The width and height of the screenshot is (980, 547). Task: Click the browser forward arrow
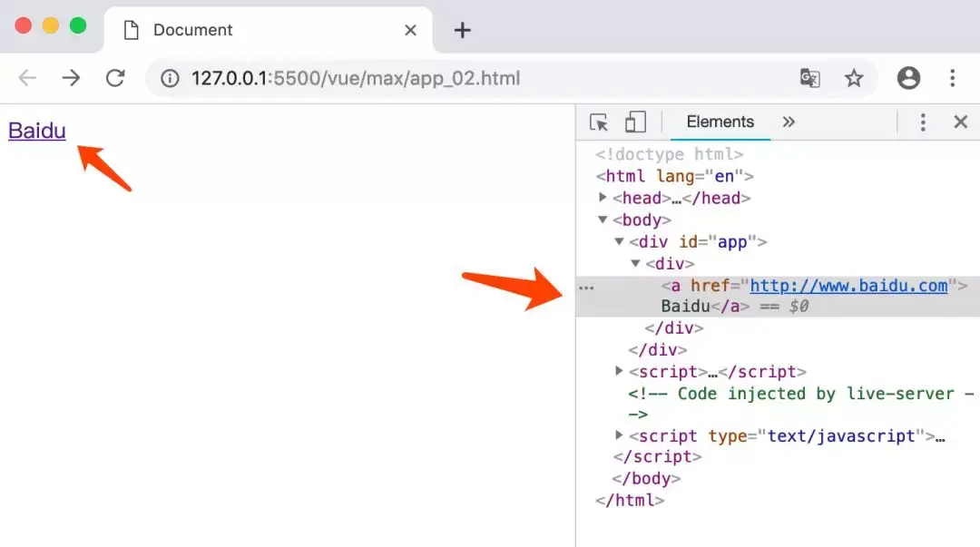click(x=72, y=78)
